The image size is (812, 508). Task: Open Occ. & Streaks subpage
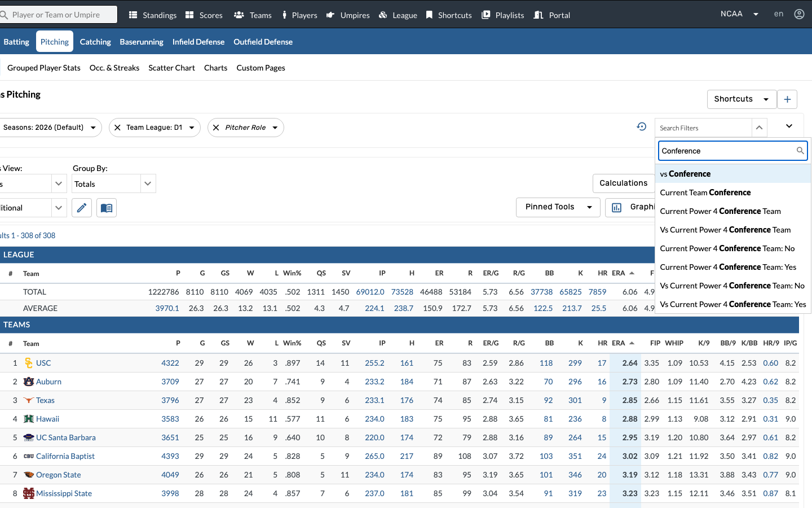click(x=114, y=68)
